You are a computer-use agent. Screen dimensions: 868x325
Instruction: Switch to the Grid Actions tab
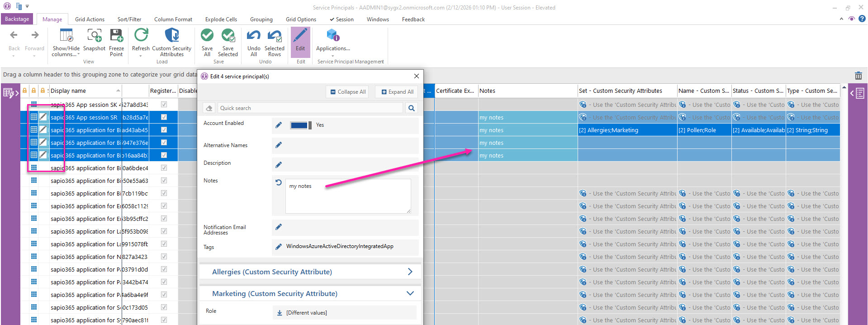coord(90,19)
